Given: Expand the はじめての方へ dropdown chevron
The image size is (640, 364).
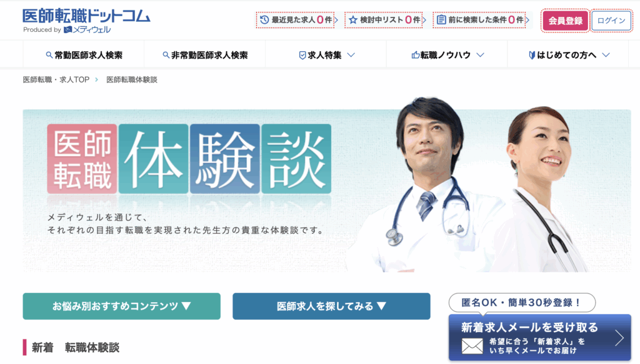Looking at the screenshot, I should [x=606, y=55].
